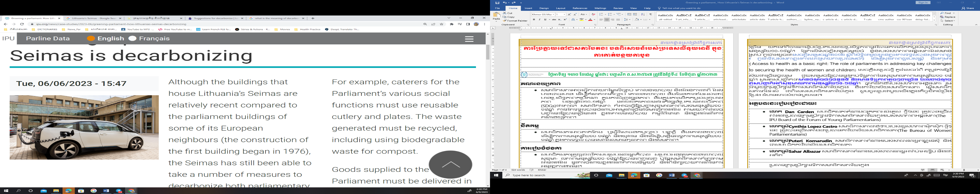Decrease font size in Word

[x=575, y=14]
